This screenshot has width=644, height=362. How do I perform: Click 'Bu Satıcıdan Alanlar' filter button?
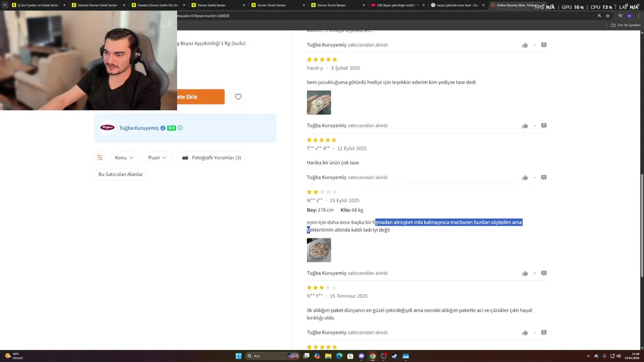pos(121,174)
